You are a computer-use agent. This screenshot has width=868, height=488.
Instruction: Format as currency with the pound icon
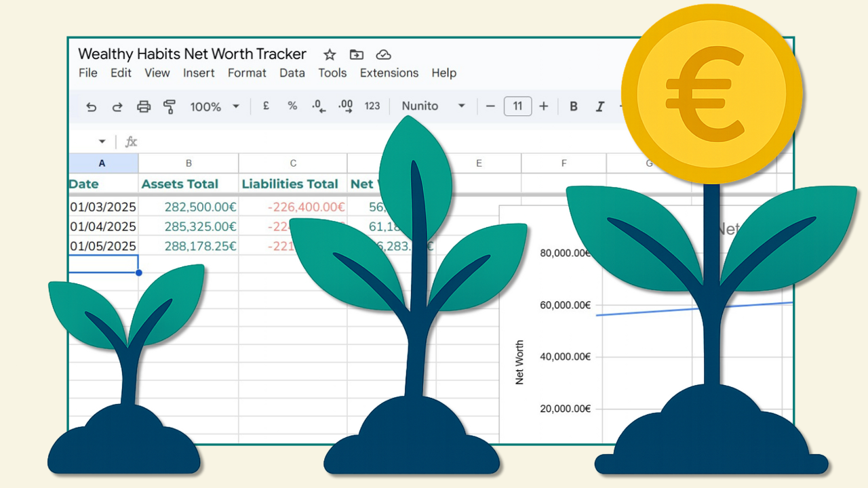pos(266,106)
